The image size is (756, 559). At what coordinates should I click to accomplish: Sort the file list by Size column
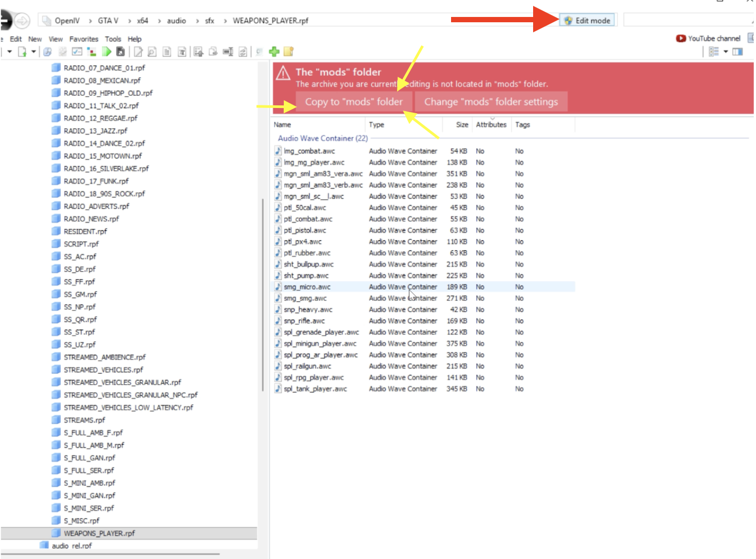coord(462,125)
